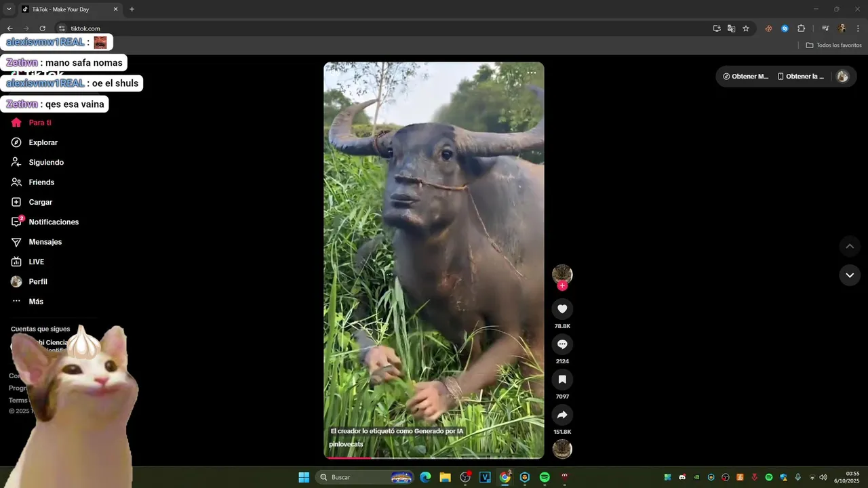Viewport: 868px width, 488px height.
Task: Like the video with the heart icon
Action: 562,309
